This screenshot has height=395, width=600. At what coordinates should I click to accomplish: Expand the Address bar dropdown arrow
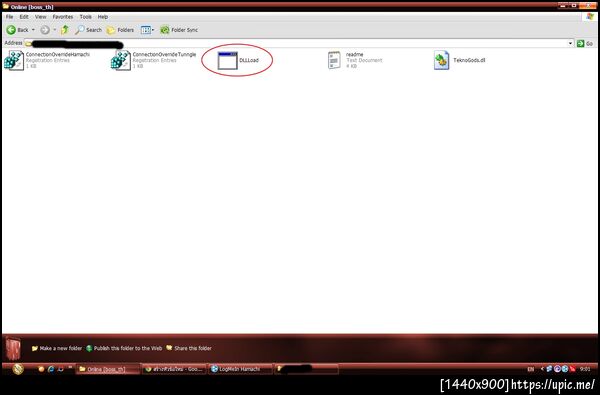tap(570, 43)
